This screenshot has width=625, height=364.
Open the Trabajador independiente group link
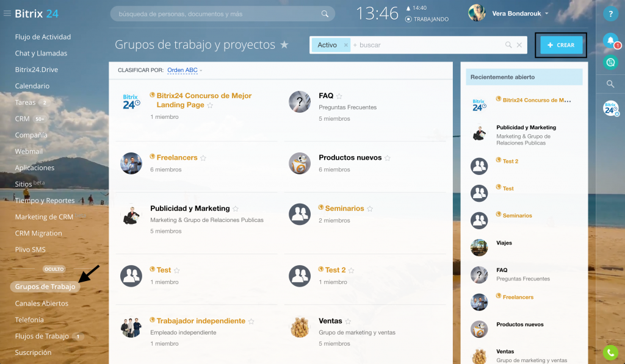[201, 321]
